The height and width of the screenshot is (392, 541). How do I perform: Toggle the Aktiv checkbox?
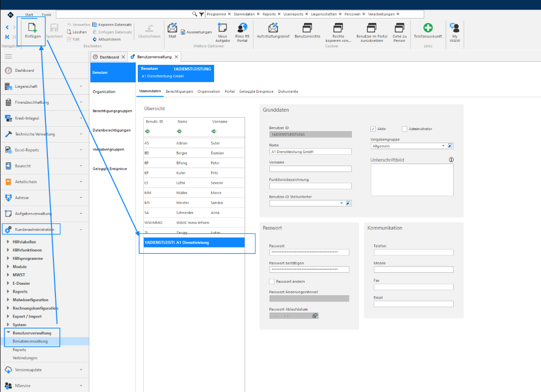click(373, 129)
